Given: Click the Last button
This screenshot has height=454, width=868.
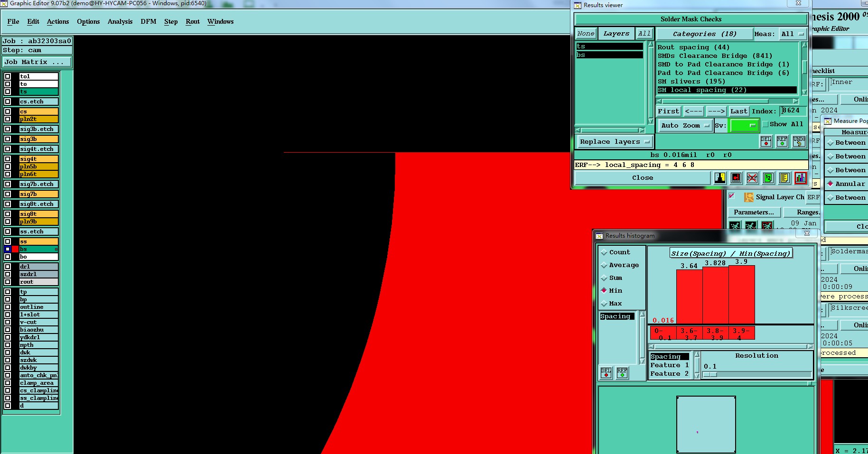Looking at the screenshot, I should [x=739, y=111].
